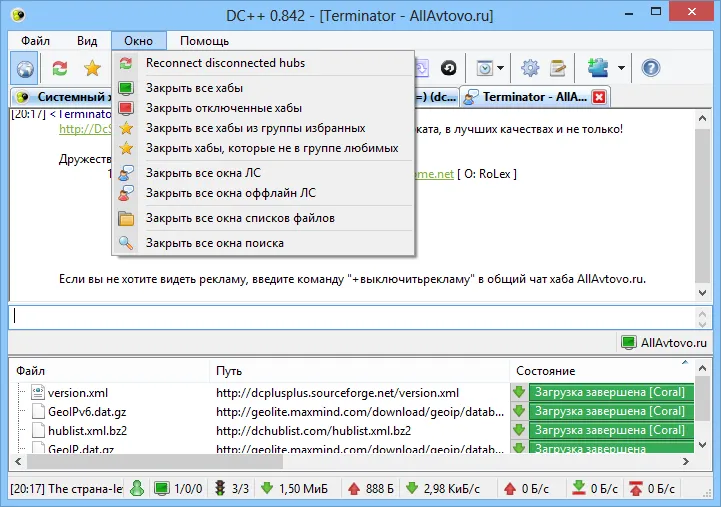Sort transfers by Путь column

coord(360,371)
